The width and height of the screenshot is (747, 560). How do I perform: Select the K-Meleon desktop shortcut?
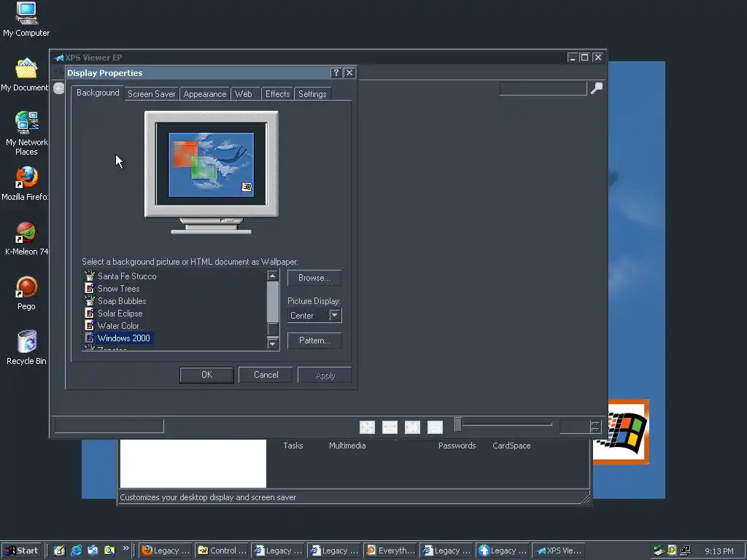26,238
